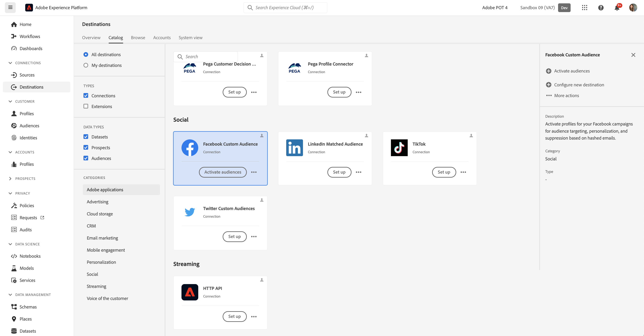Collapse the CUSTOMER sidebar section
The height and width of the screenshot is (336, 644).
point(10,101)
